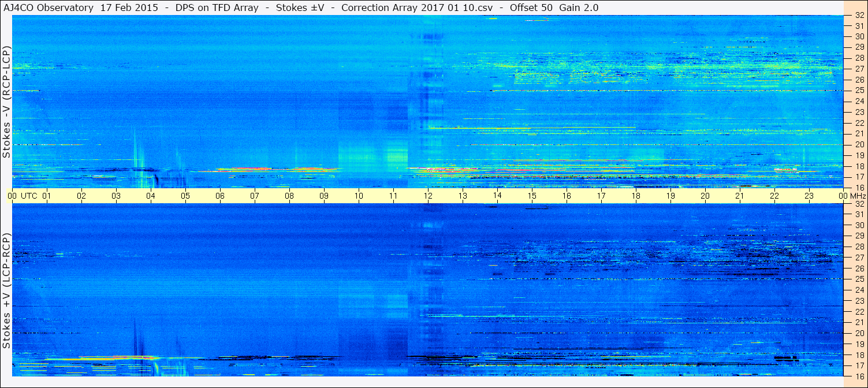Click the 17 hour mark on the time axis
868x388 pixels.
click(602, 196)
